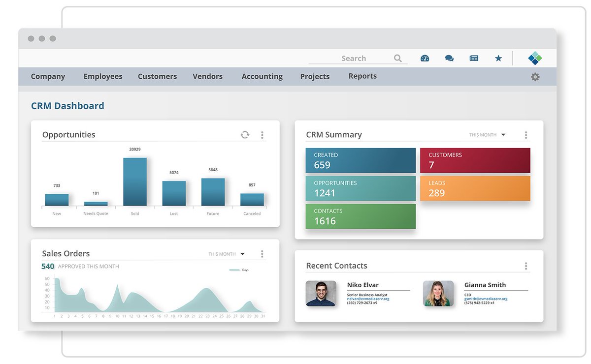Open Opportunities panel options menu
Viewport: 591px width, 364px height.
(262, 135)
